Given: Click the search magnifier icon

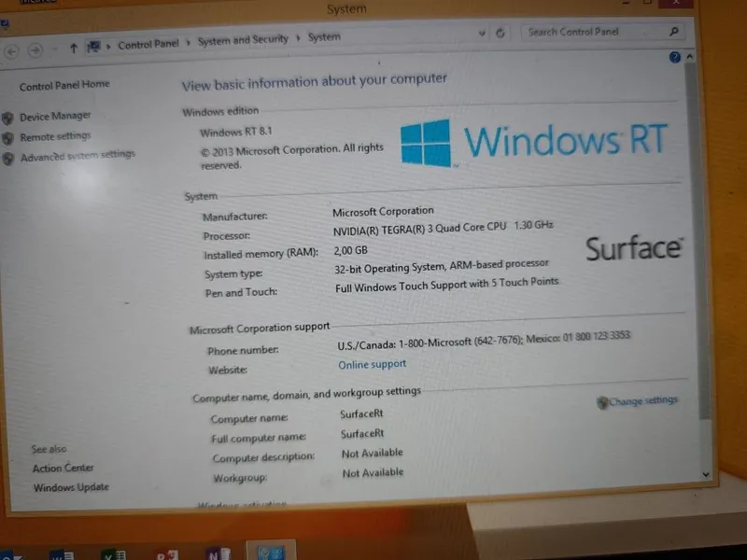Looking at the screenshot, I should point(673,32).
